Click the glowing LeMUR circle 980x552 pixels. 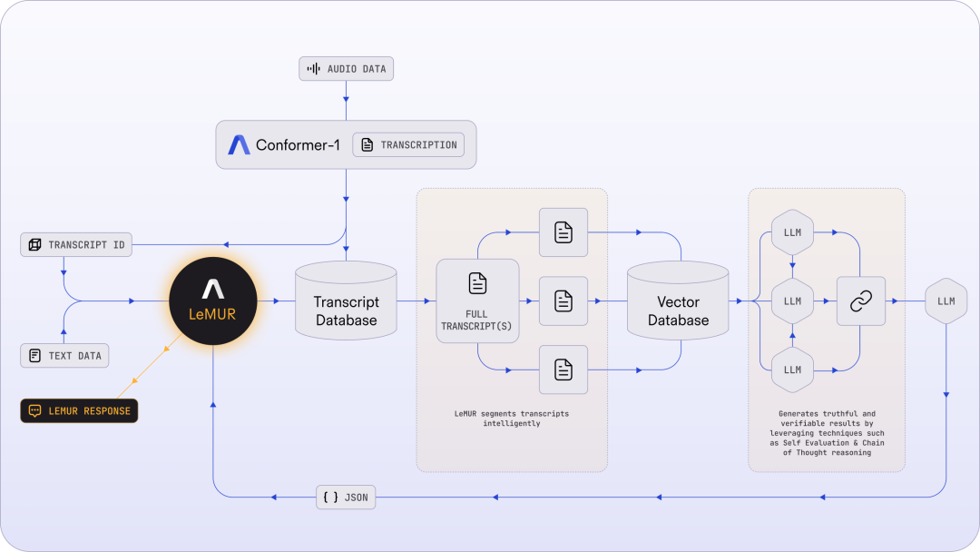(x=213, y=301)
